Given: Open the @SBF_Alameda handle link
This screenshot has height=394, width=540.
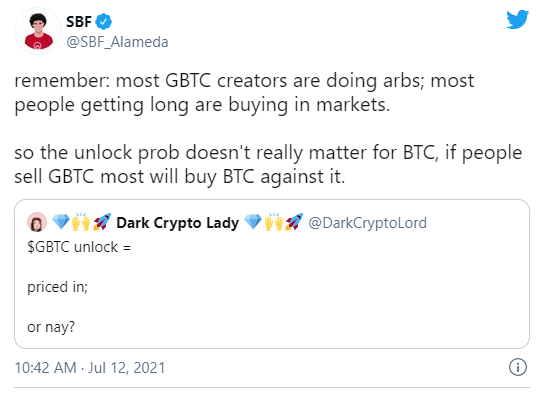Looking at the screenshot, I should 117,42.
